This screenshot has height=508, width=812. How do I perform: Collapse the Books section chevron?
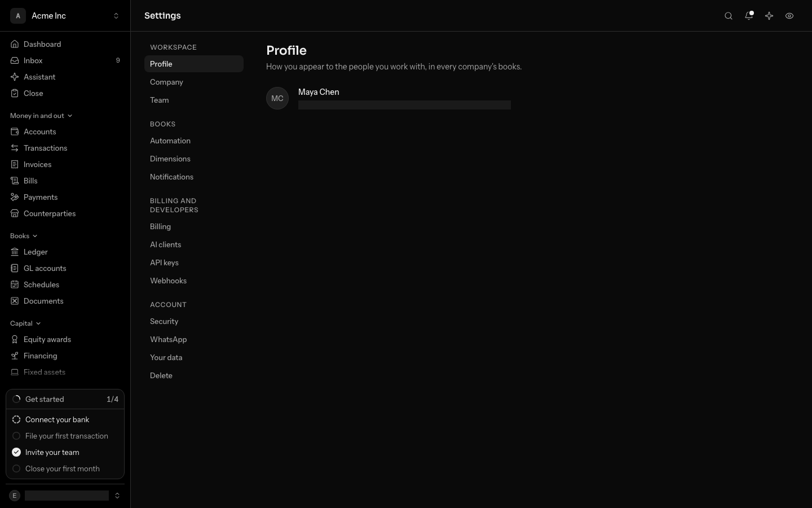click(35, 236)
